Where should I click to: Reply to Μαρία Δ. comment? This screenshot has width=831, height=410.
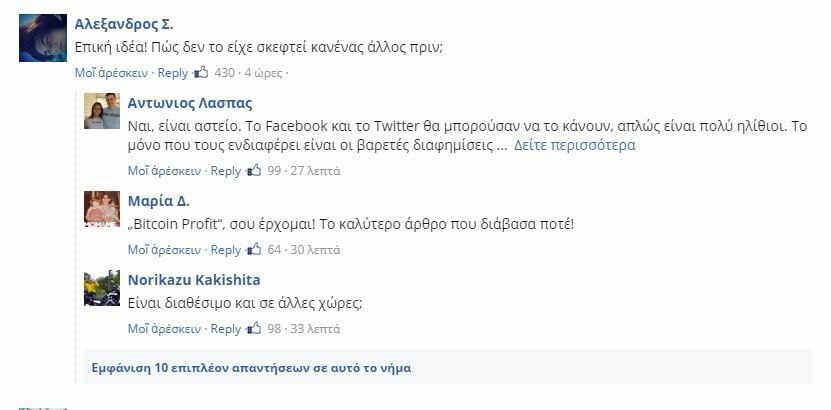(226, 249)
